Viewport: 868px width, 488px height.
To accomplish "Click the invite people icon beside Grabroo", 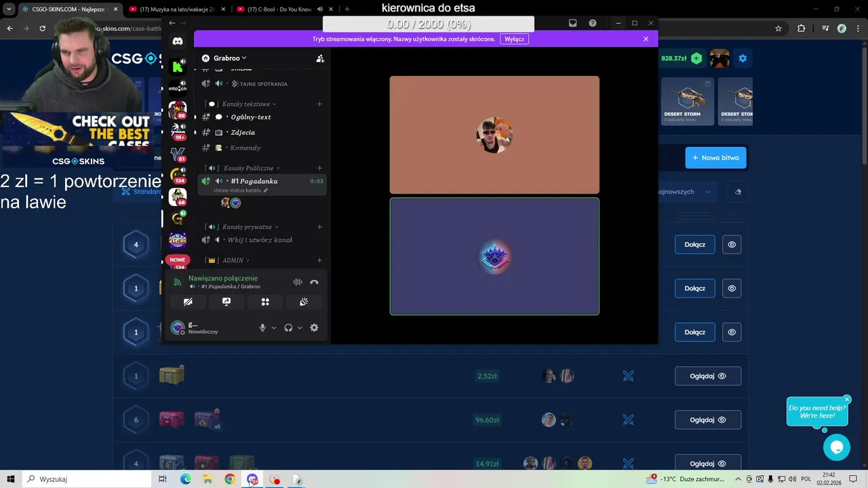I will click(x=320, y=58).
